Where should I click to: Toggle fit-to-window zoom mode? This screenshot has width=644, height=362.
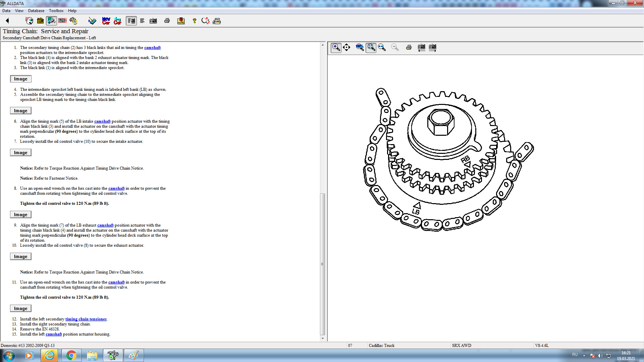371,47
